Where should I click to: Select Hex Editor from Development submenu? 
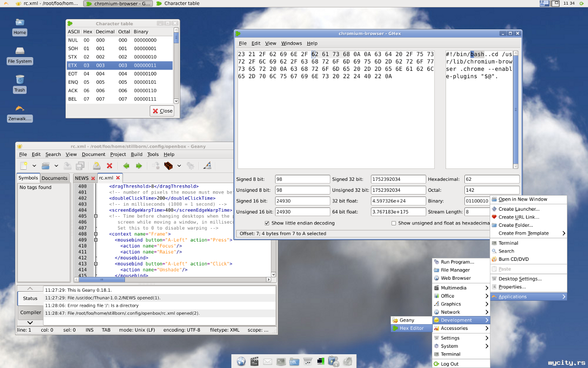click(411, 328)
